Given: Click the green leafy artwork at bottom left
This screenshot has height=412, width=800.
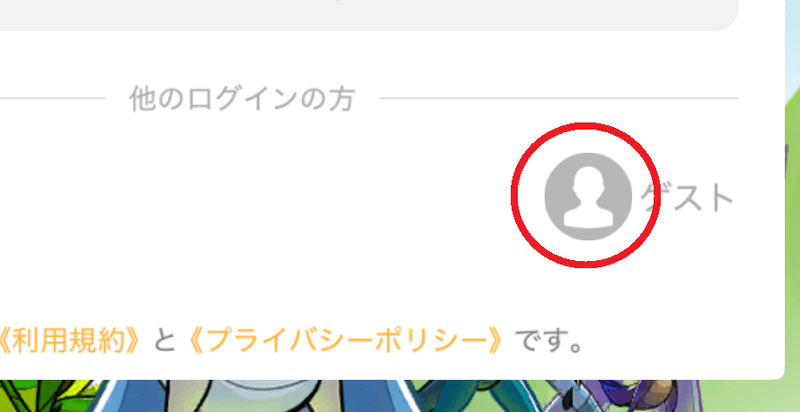Looking at the screenshot, I should [46, 397].
